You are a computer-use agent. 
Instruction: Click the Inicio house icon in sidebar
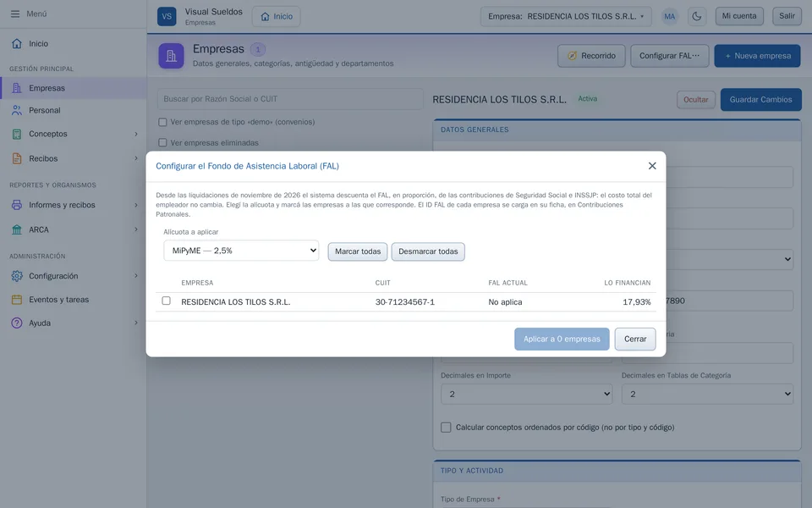[x=17, y=43]
